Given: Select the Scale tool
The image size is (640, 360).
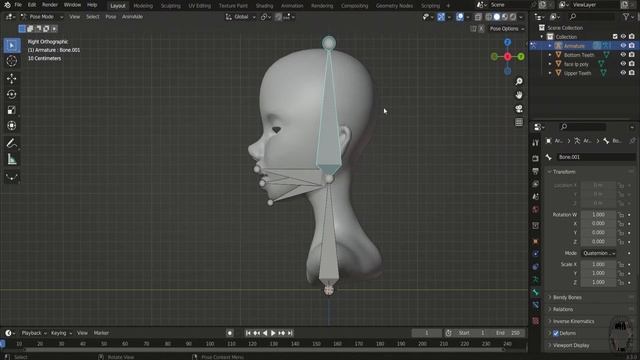Looking at the screenshot, I should coord(11,110).
